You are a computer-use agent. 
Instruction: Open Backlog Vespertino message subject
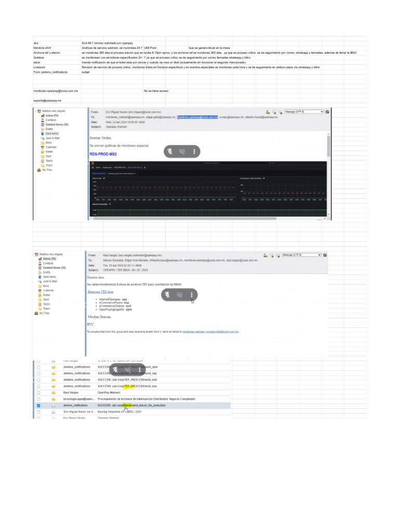click(x=119, y=412)
